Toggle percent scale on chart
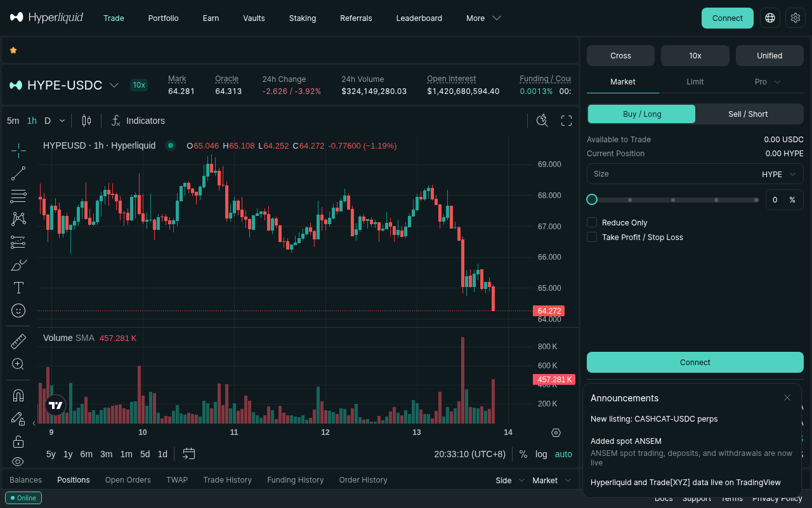This screenshot has width=812, height=508. pyautogui.click(x=523, y=454)
